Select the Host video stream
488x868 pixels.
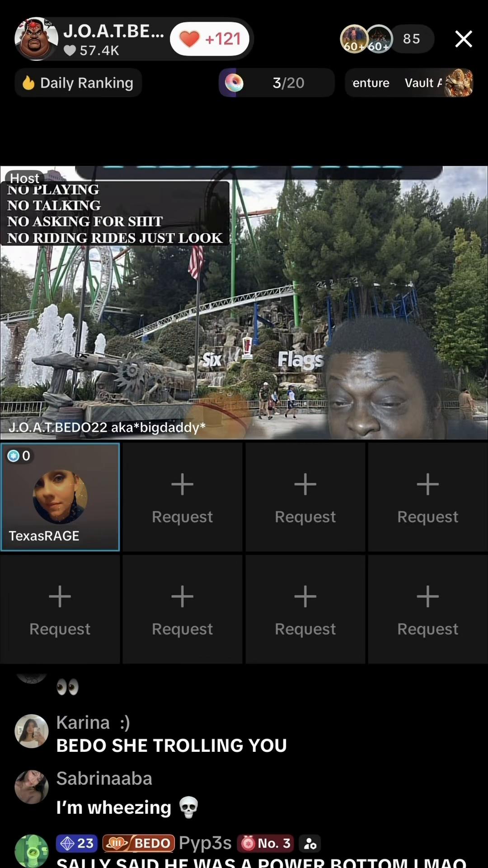coord(244,302)
